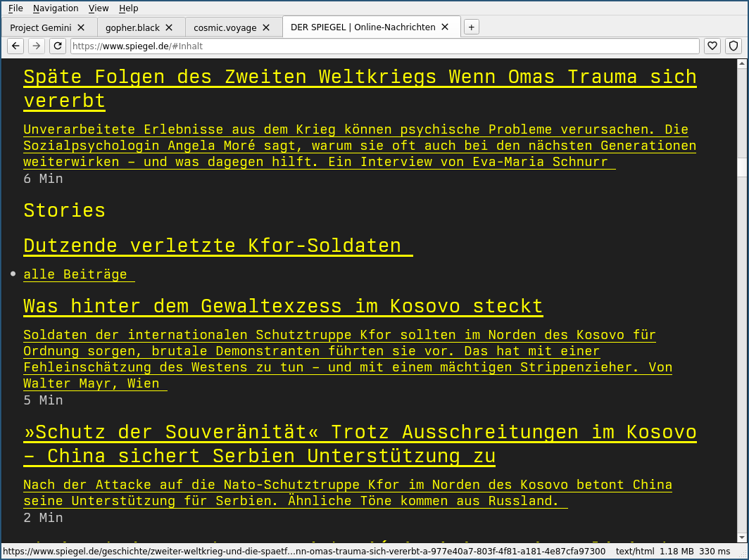The width and height of the screenshot is (749, 560).
Task: Bookmark page with the heart icon
Action: [x=712, y=46]
